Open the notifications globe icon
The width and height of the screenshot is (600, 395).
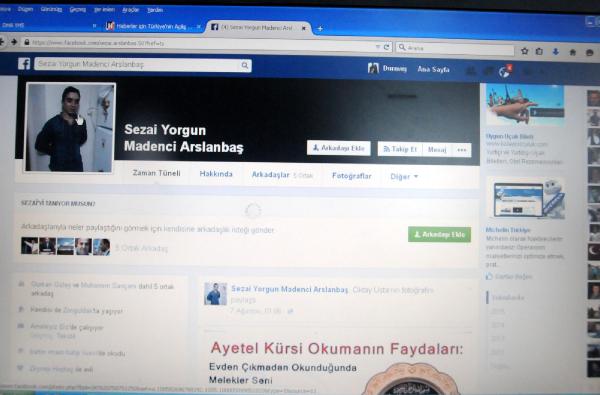tap(504, 71)
